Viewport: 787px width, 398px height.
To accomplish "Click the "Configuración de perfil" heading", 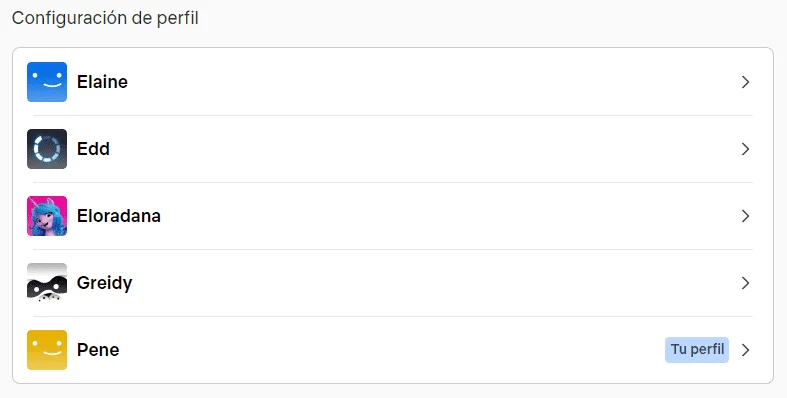I will coord(105,18).
